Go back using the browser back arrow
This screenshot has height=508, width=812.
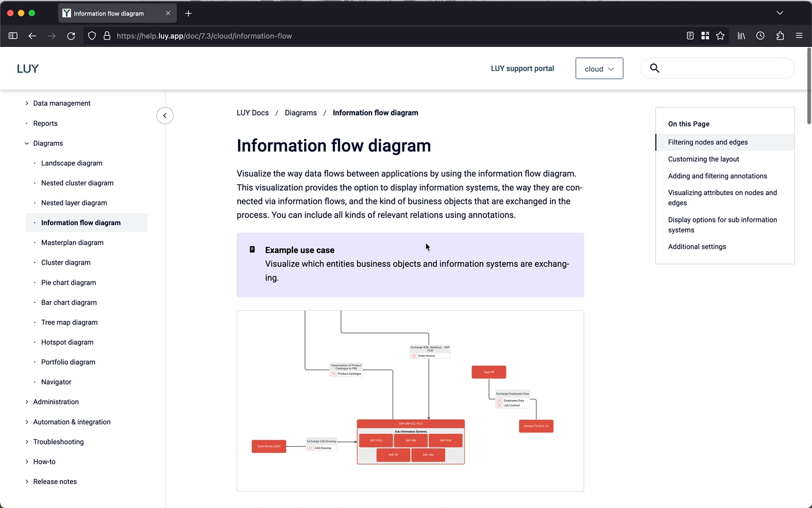[32, 36]
